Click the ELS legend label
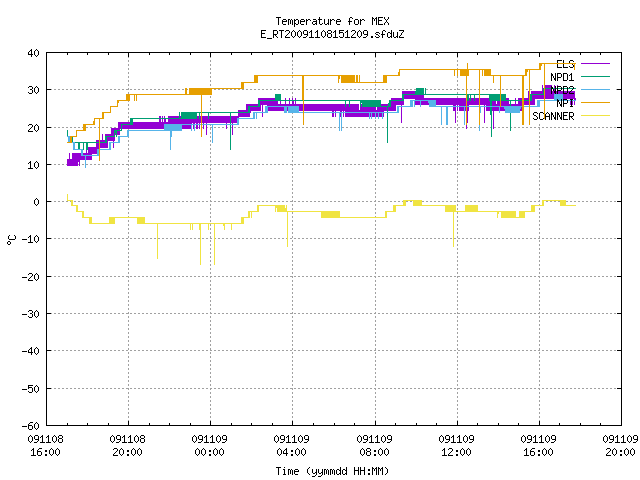The image size is (640, 480). click(x=565, y=64)
